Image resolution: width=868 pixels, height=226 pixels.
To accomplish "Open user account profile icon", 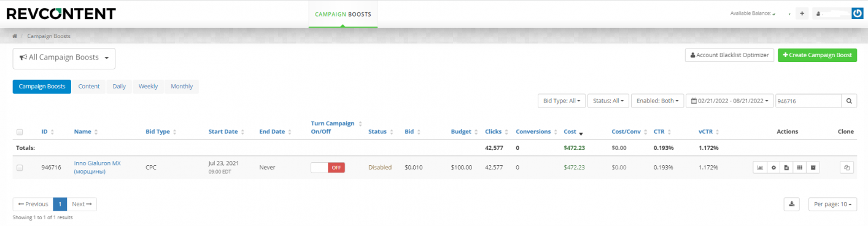I will coord(818,13).
